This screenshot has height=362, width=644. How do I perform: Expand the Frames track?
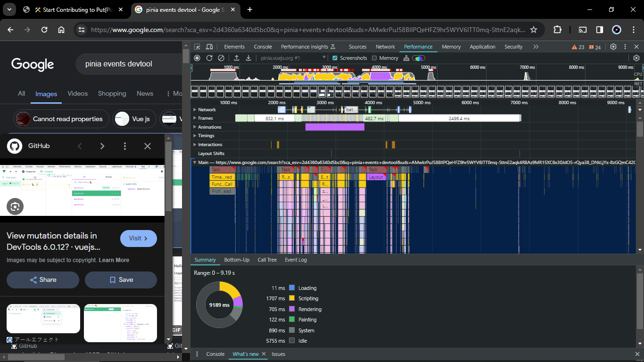(x=195, y=118)
